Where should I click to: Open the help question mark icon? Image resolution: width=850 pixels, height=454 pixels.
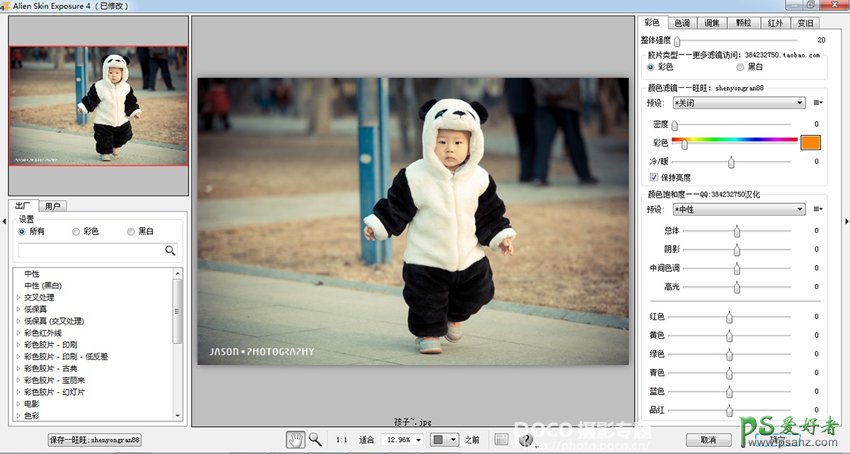click(525, 440)
